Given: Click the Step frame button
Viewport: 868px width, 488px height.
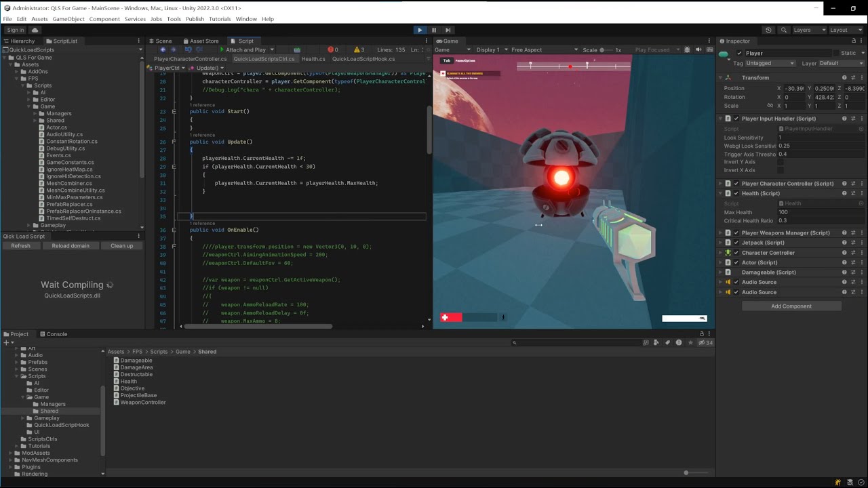Looking at the screenshot, I should click(448, 30).
